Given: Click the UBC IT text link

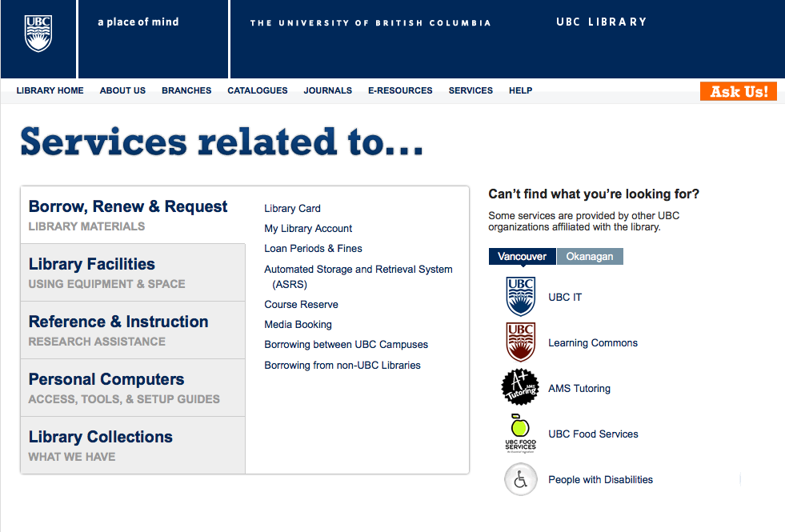Looking at the screenshot, I should 565,298.
